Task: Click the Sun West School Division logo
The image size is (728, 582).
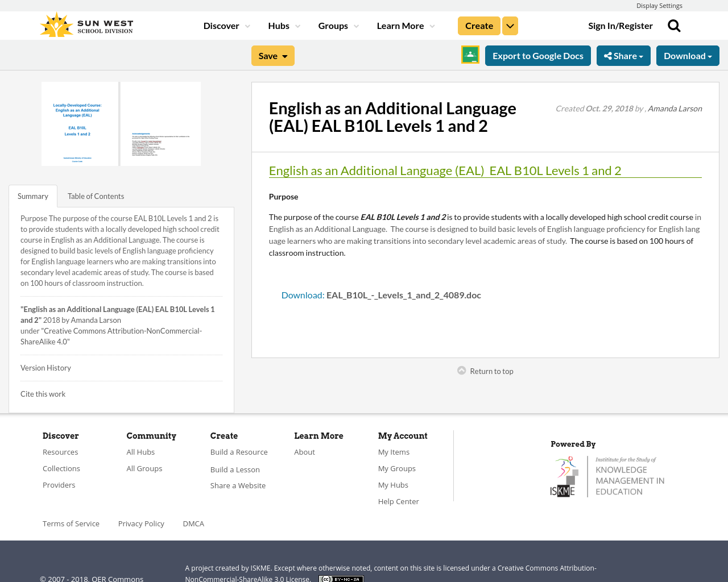Action: tap(86, 23)
